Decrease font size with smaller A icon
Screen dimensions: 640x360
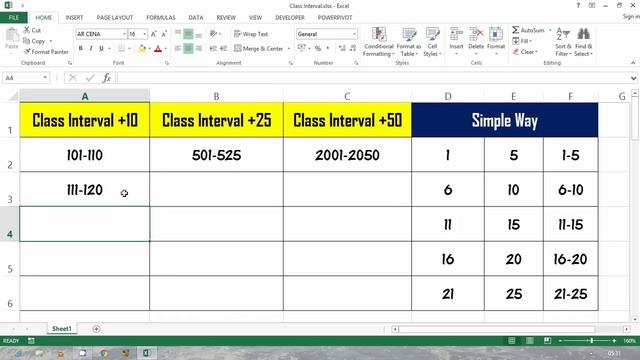point(164,34)
